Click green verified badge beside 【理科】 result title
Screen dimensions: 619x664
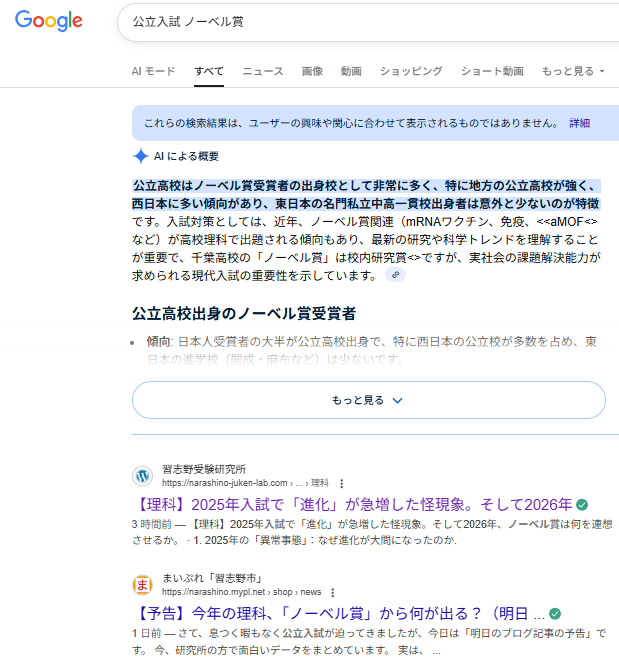[x=582, y=504]
